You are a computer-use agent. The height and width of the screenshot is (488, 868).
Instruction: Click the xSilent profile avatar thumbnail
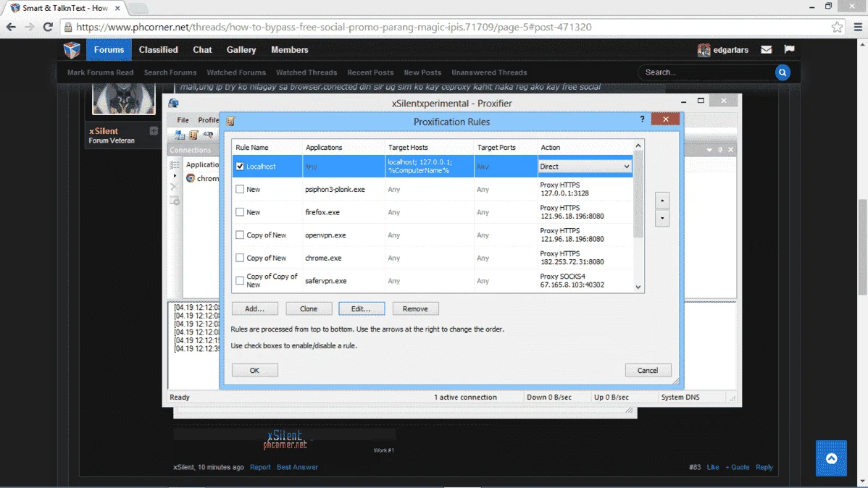click(123, 99)
